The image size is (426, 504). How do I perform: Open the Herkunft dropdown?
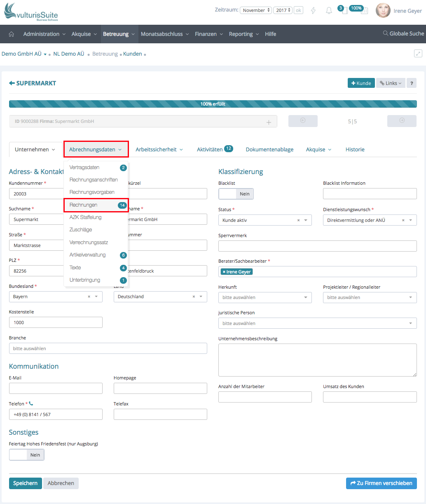(x=265, y=297)
